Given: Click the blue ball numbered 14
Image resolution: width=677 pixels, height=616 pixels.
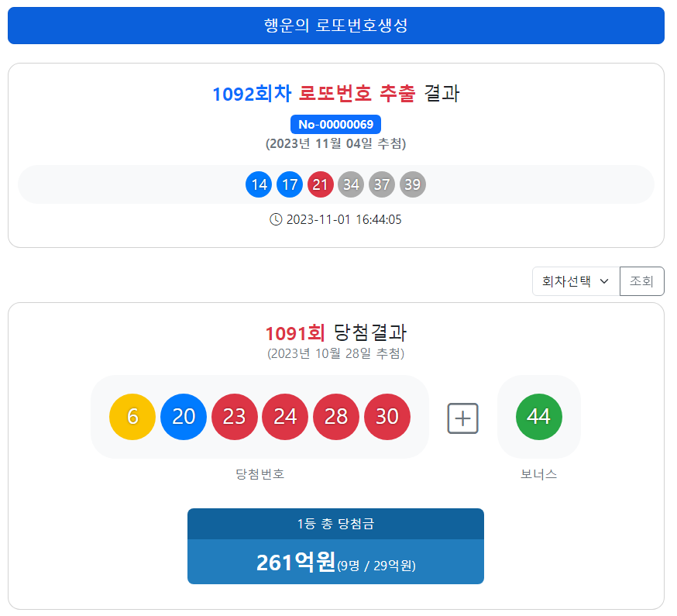Looking at the screenshot, I should tap(259, 184).
